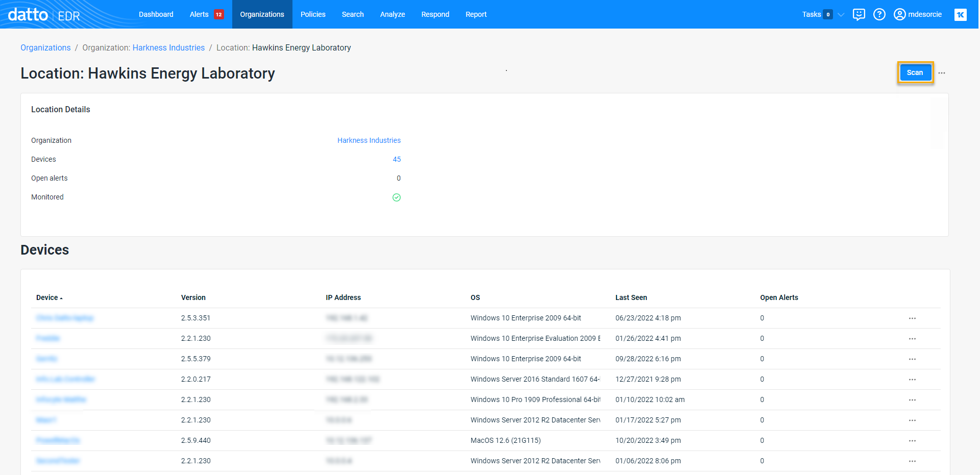Sort by Last Seen column header
Image resolution: width=980 pixels, height=475 pixels.
(631, 297)
